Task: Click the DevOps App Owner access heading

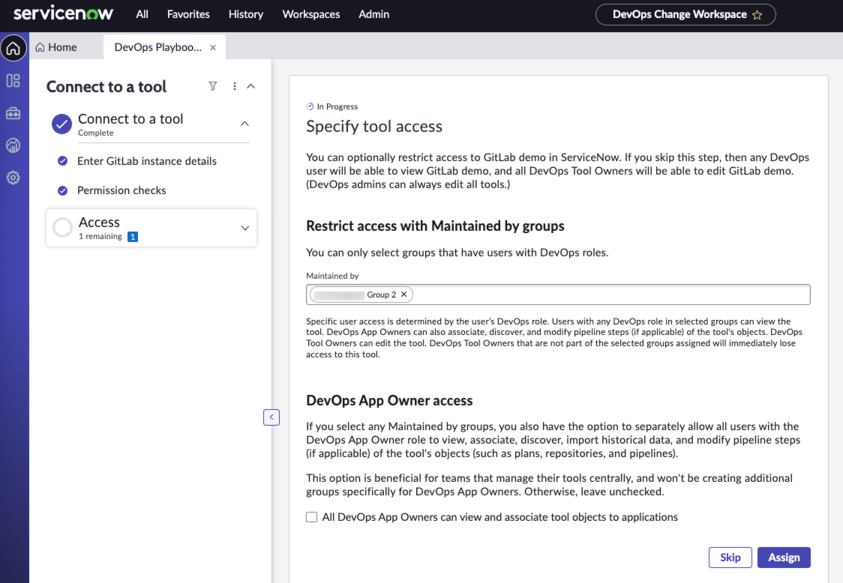Action: [x=389, y=401]
